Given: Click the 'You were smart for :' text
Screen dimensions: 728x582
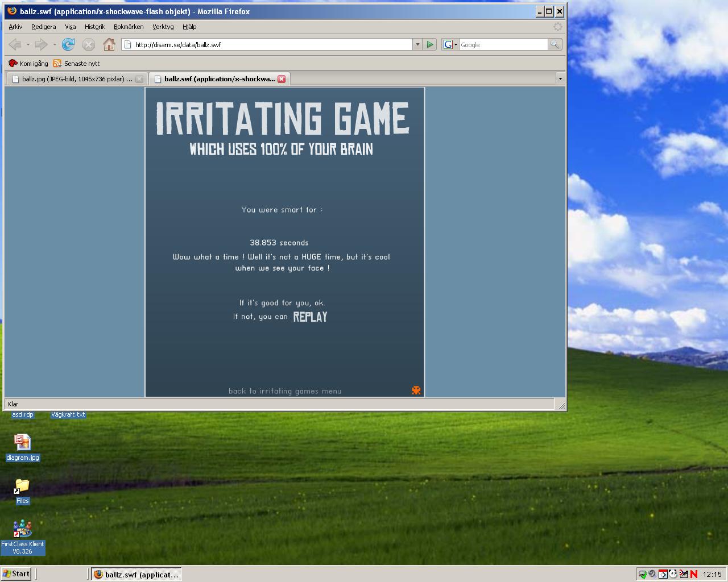Looking at the screenshot, I should tap(282, 210).
